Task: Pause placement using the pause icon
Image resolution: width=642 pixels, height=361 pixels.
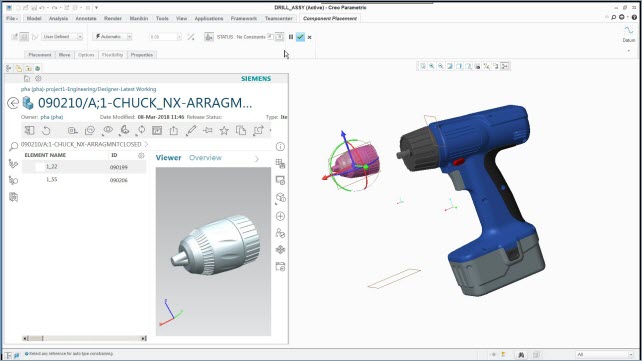Action: coord(291,37)
